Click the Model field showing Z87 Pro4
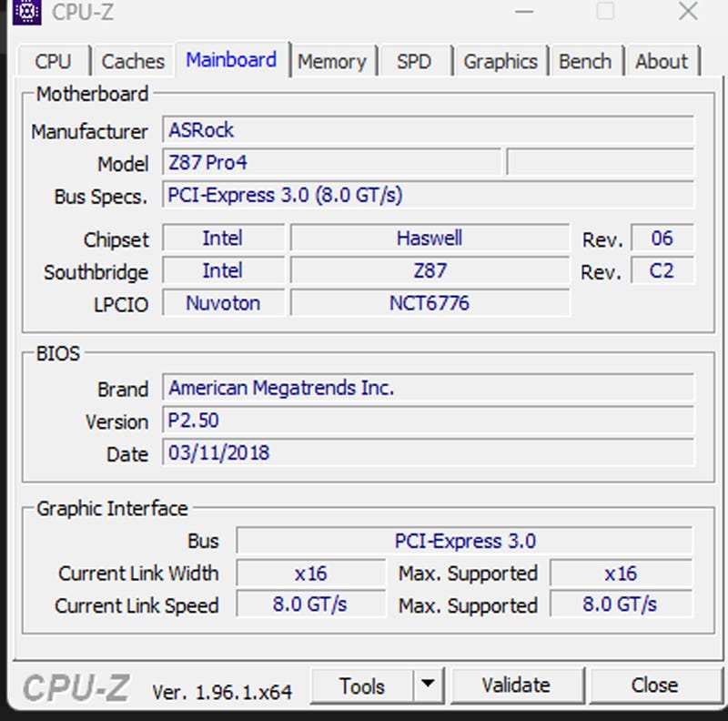 point(331,162)
